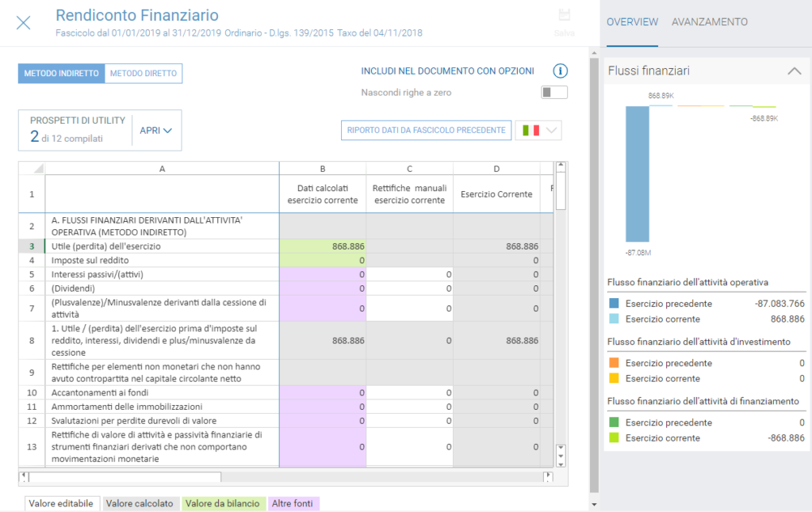This screenshot has height=512, width=812.
Task: Click the Valore da bilancio legend label
Action: [x=223, y=503]
